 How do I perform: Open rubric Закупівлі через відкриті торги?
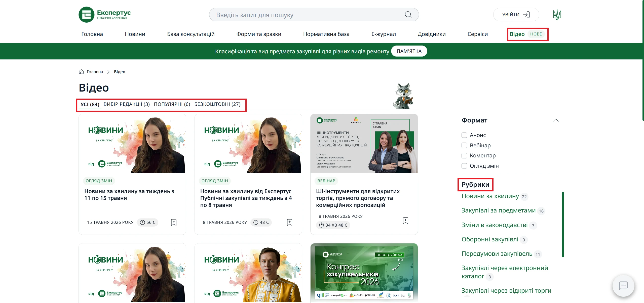coord(506,291)
